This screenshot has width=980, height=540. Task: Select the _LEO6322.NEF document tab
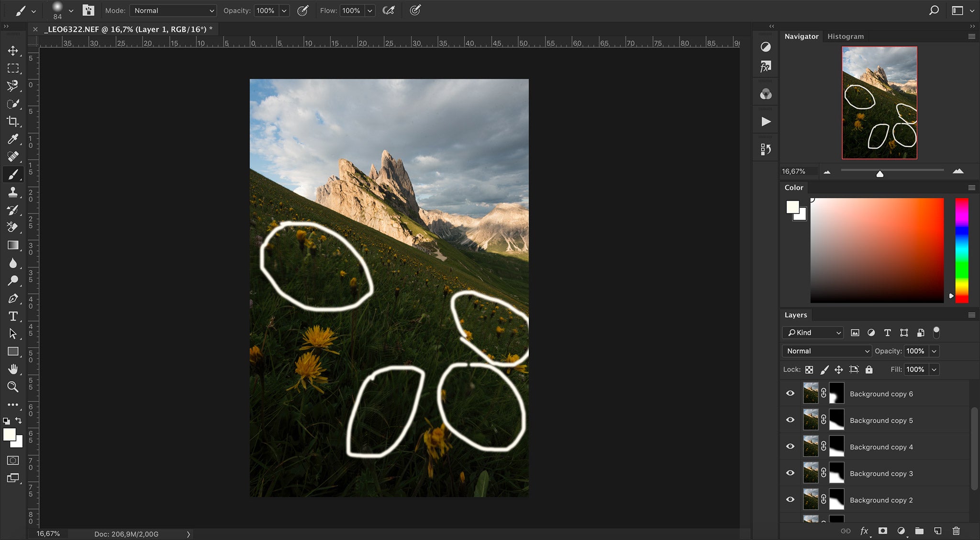(128, 29)
